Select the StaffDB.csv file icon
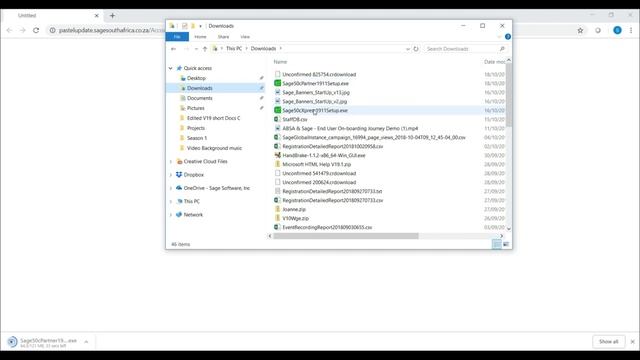Screen dimensions: 640x360 [278, 119]
